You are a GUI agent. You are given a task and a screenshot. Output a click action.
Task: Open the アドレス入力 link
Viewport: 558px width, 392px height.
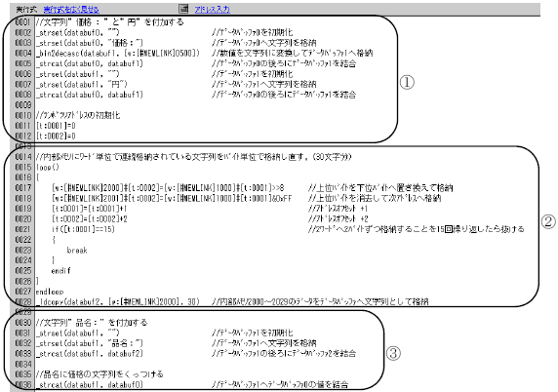pyautogui.click(x=212, y=9)
